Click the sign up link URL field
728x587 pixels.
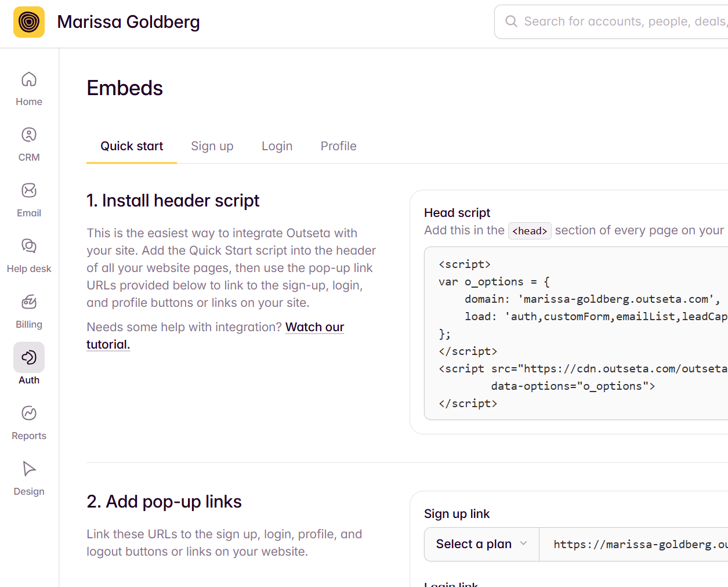[633, 544]
